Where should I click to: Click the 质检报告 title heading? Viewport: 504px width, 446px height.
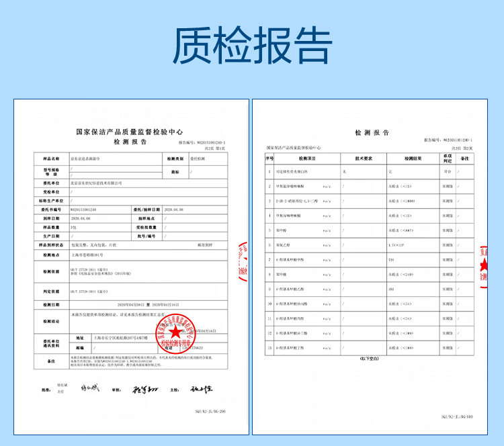click(251, 47)
